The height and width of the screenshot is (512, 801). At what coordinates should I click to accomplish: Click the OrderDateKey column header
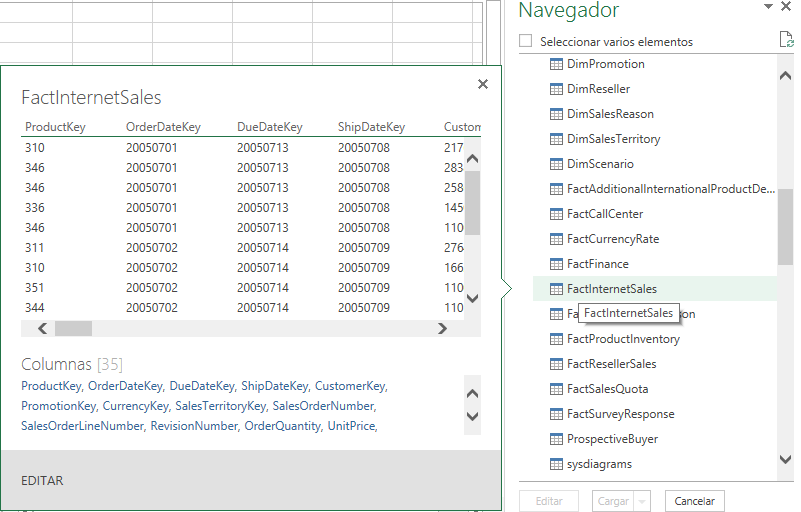[163, 127]
